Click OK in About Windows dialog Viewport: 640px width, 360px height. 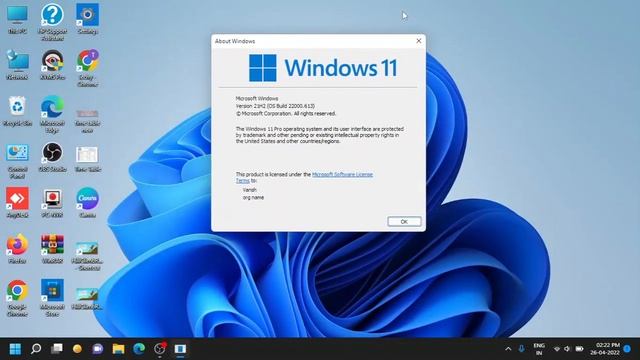404,222
